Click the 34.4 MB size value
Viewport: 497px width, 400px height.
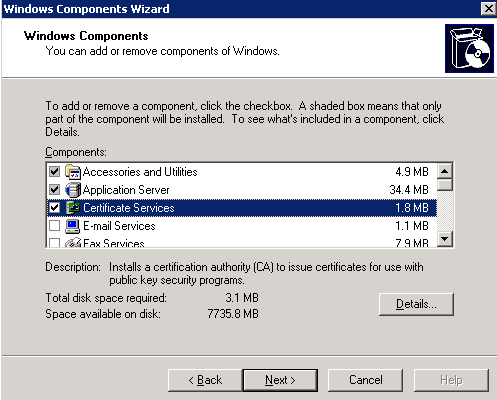point(409,190)
